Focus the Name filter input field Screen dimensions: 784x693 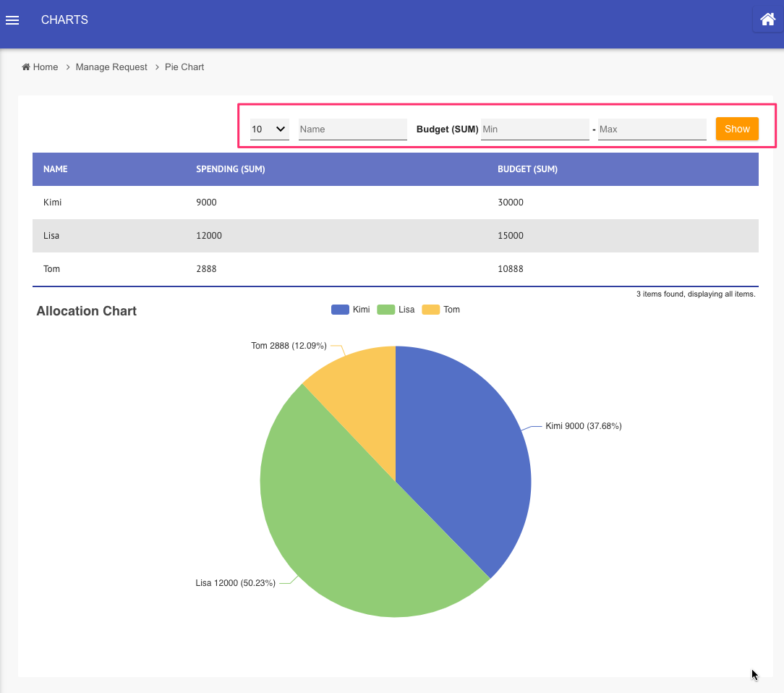click(x=352, y=129)
